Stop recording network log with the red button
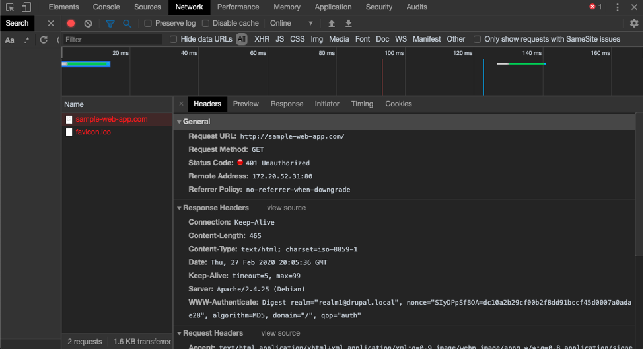644x349 pixels. (71, 23)
